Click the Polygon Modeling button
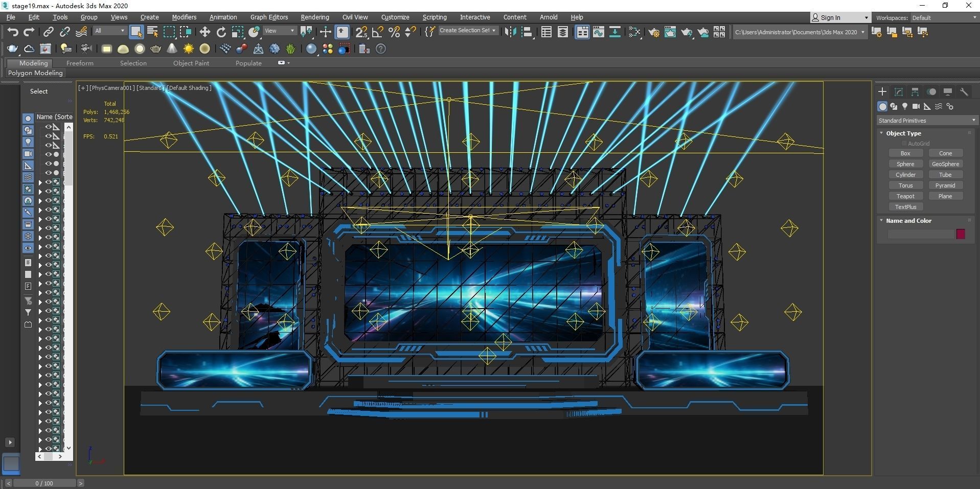This screenshot has width=980, height=489. [35, 73]
